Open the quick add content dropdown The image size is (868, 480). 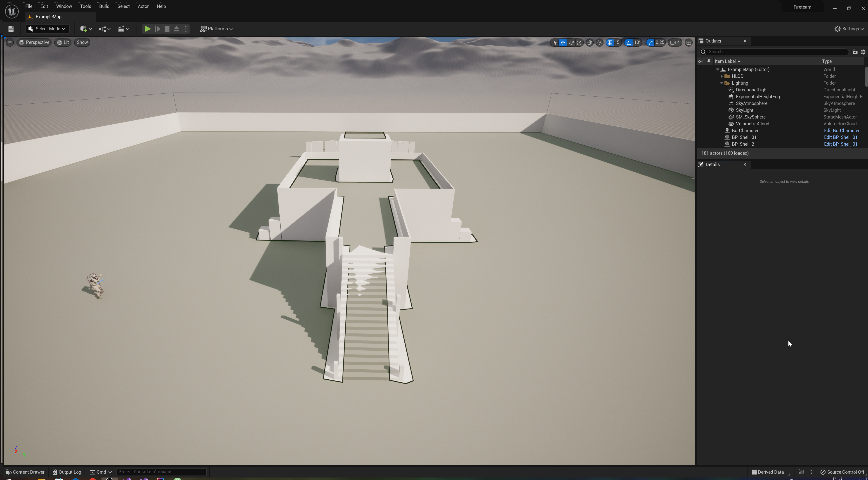pyautogui.click(x=86, y=29)
